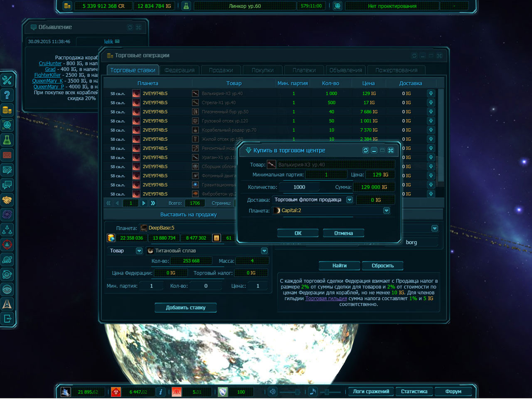The width and height of the screenshot is (532, 399).
Task: Open the tools wrench icon in left sidebar
Action: (7, 80)
